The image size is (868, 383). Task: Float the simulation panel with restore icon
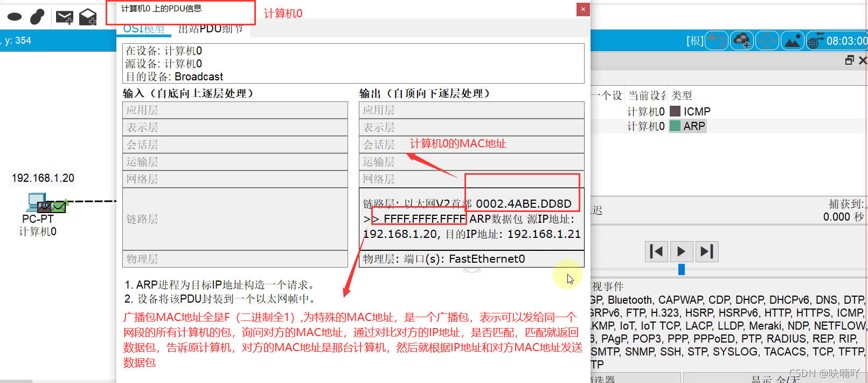point(850,60)
